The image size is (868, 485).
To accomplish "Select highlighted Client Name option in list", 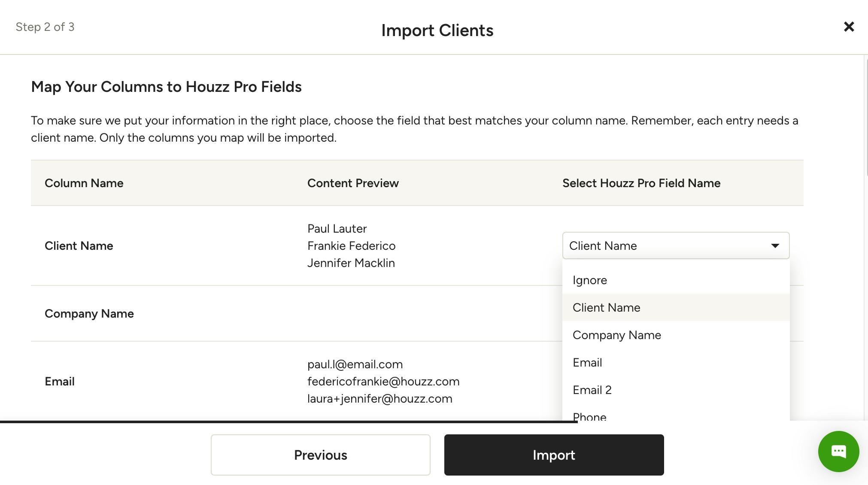I will pos(606,308).
